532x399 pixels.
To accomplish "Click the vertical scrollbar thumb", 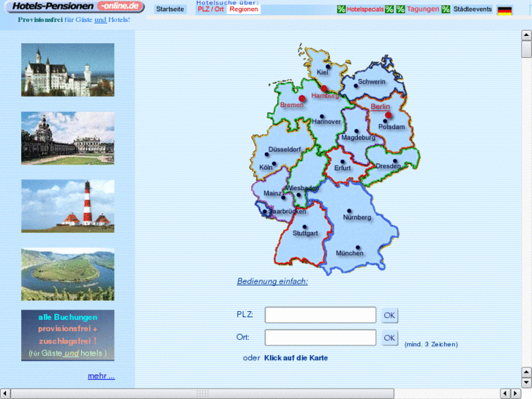I will pyautogui.click(x=526, y=49).
